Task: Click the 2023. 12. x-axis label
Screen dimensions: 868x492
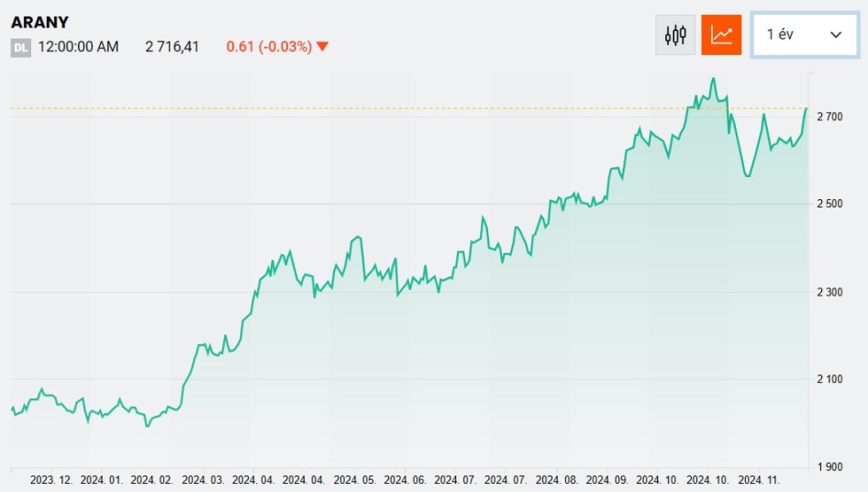Action: tap(51, 480)
